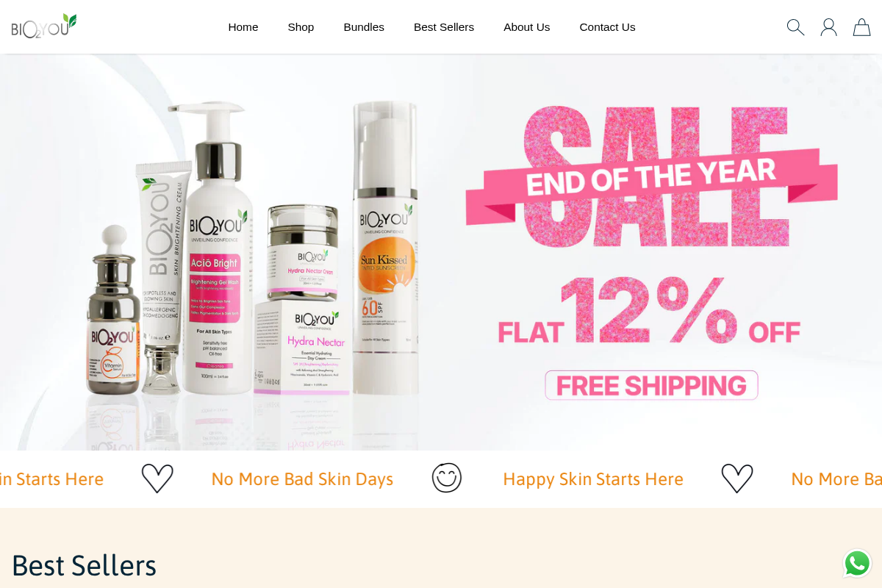Open the shopping bag cart icon

[861, 27]
